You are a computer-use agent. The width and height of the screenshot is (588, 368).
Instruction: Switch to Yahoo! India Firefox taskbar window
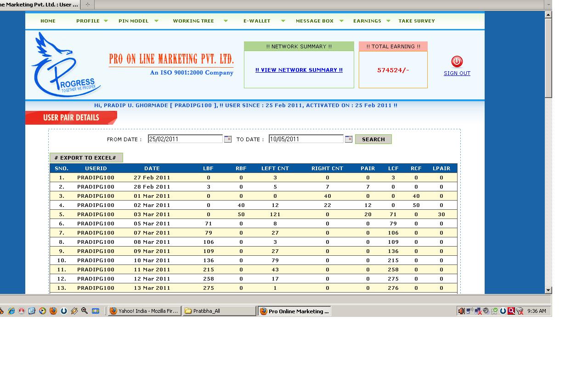coord(144,311)
